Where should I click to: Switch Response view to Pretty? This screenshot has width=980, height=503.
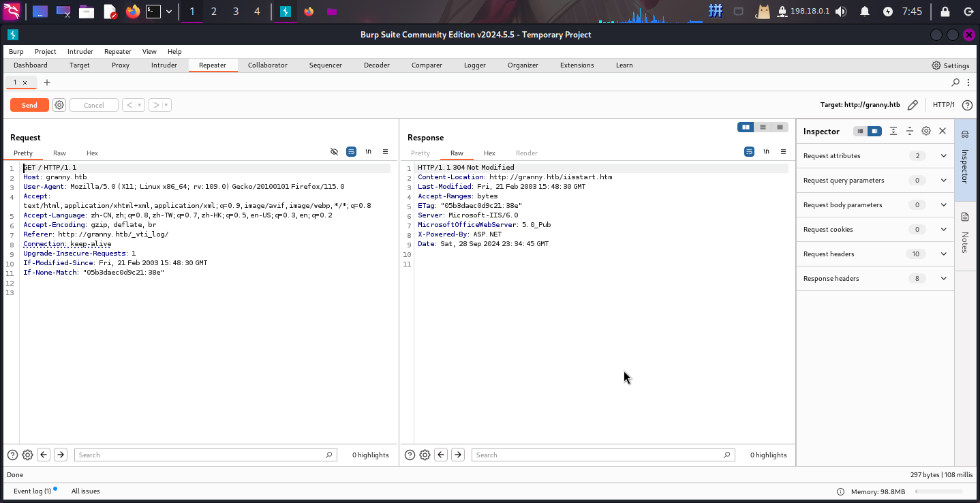pos(420,153)
